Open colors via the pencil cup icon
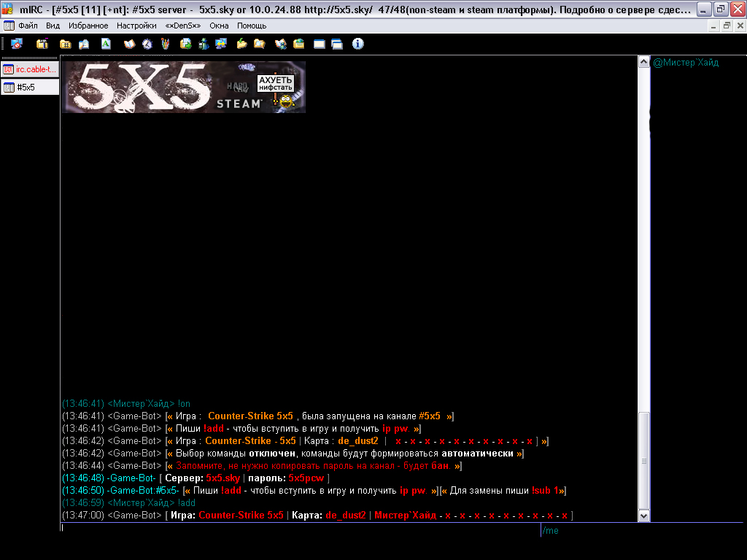Image resolution: width=747 pixels, height=560 pixels. tap(165, 44)
